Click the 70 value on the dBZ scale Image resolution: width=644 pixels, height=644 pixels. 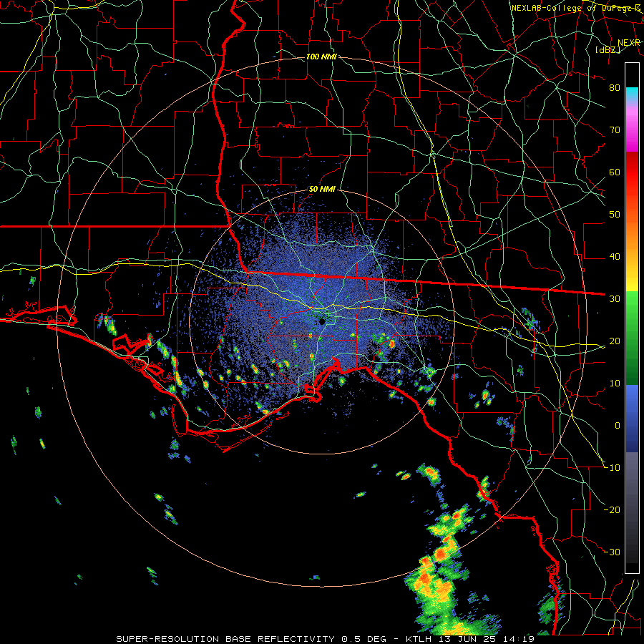click(x=615, y=130)
